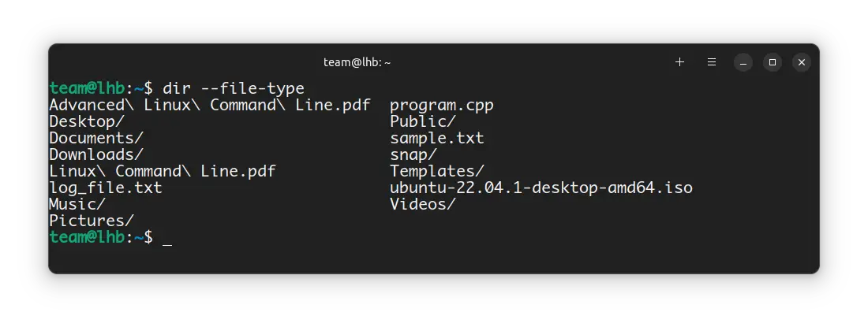
Task: Click the log_file.txt listing
Action: coord(106,188)
